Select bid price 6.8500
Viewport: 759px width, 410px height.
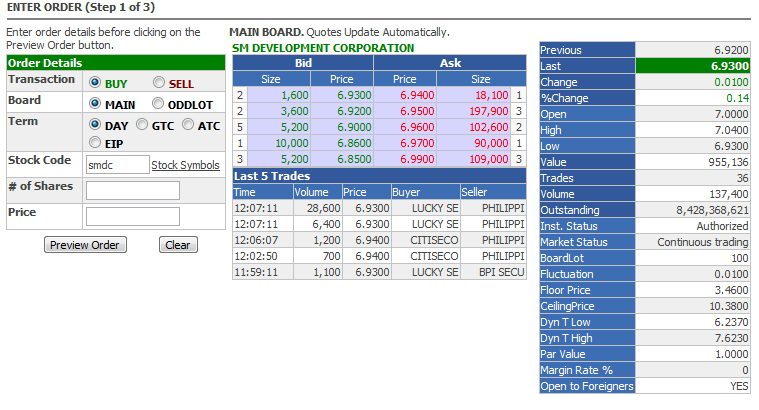pos(354,159)
